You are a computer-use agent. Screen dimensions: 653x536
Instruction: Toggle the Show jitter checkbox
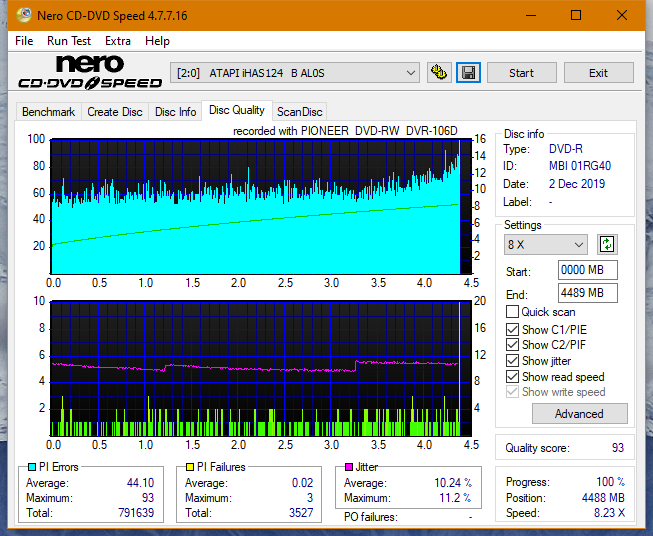click(512, 361)
